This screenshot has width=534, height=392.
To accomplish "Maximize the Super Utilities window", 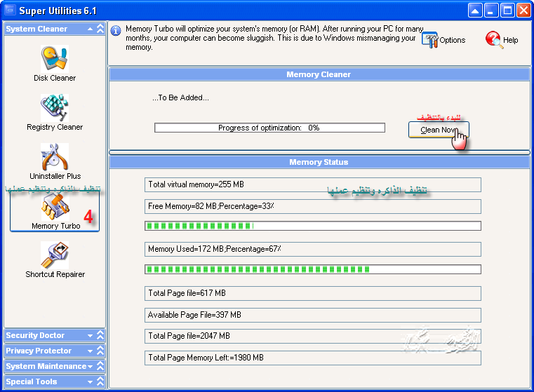I will tap(507, 11).
